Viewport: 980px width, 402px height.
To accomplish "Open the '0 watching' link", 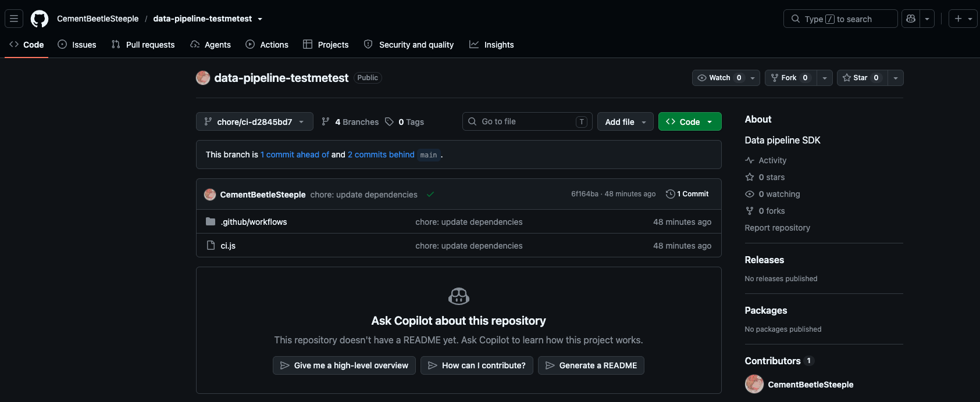I will (773, 194).
